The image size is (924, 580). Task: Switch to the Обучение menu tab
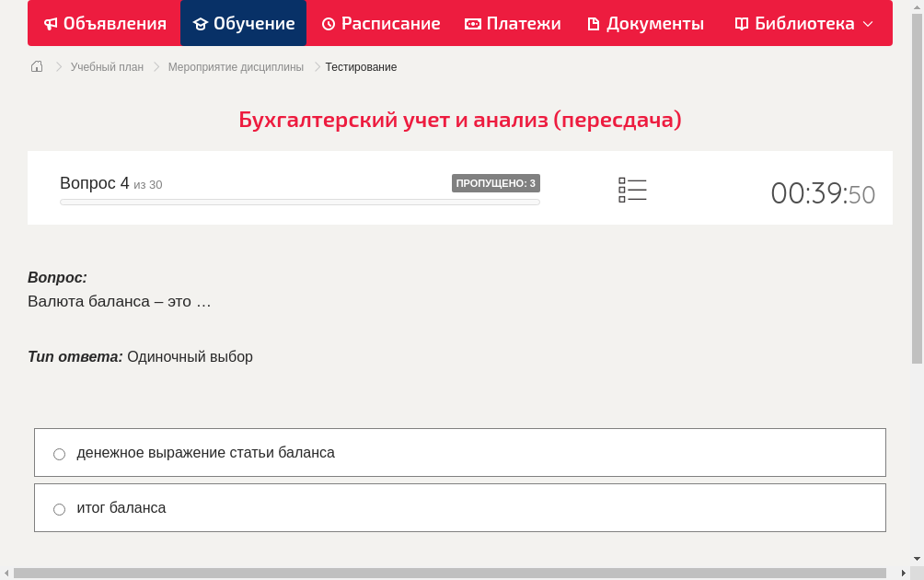click(x=243, y=23)
